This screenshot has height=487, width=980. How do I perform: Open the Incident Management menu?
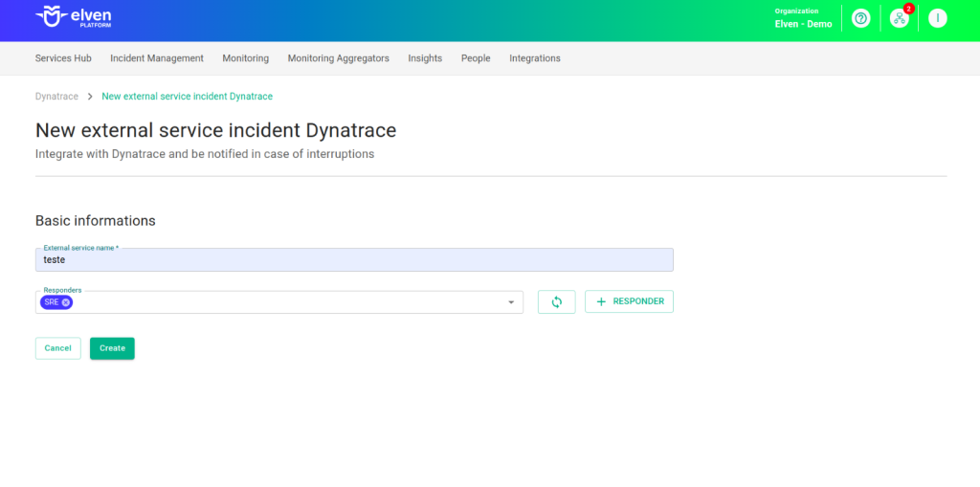tap(157, 58)
